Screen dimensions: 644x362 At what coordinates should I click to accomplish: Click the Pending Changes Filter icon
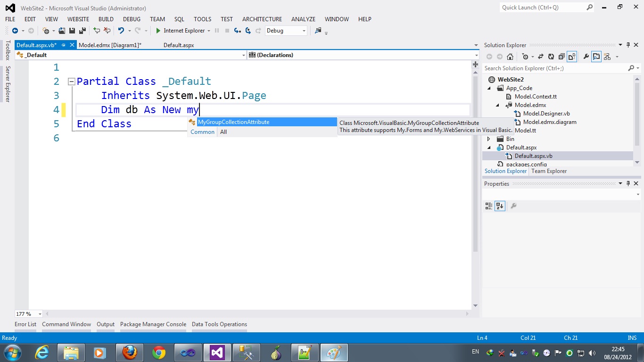tap(525, 57)
